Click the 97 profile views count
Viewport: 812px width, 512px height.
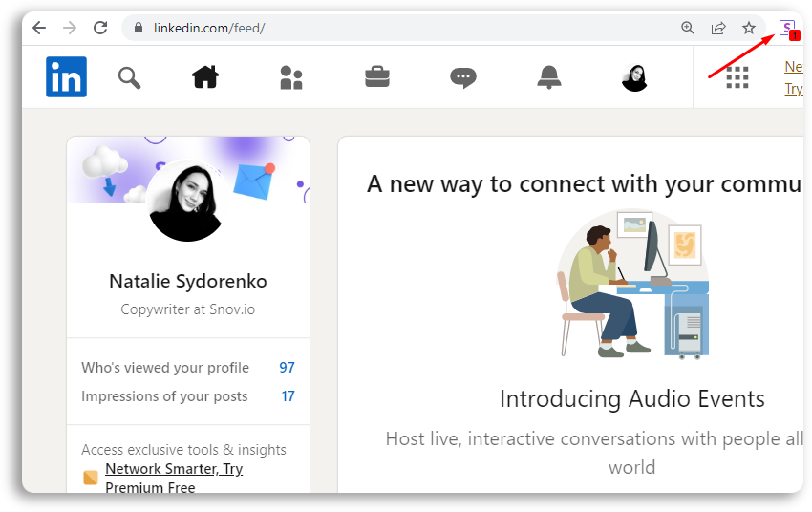click(x=287, y=368)
